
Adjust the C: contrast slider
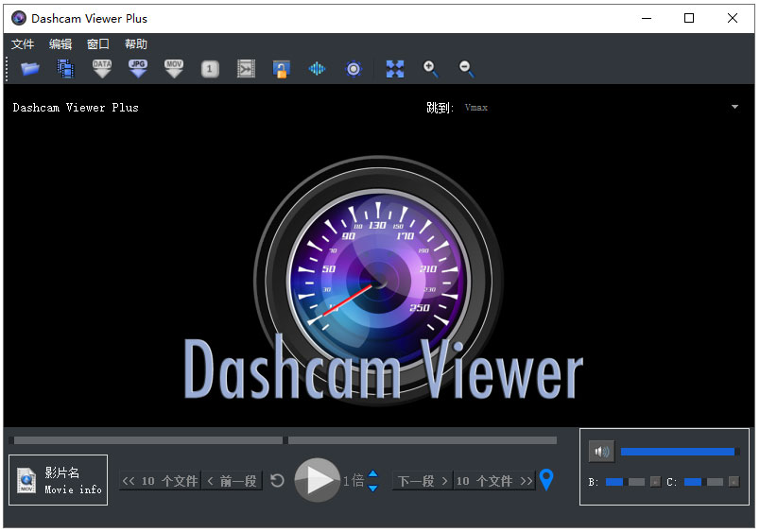[703, 482]
